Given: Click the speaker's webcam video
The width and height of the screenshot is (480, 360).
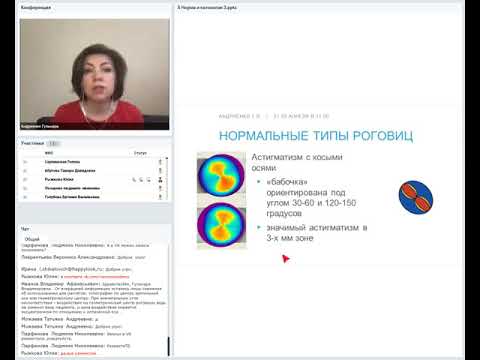Looking at the screenshot, I should tap(95, 74).
